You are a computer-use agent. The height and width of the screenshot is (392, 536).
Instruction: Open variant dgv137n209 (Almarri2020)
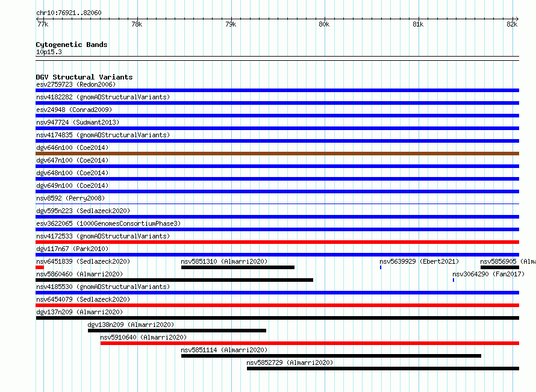(x=79, y=312)
